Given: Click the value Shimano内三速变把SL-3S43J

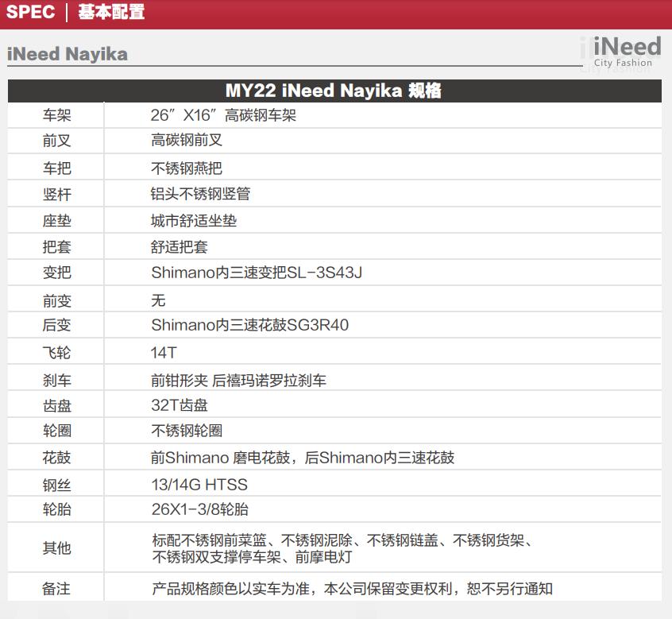Looking at the screenshot, I should tap(257, 273).
